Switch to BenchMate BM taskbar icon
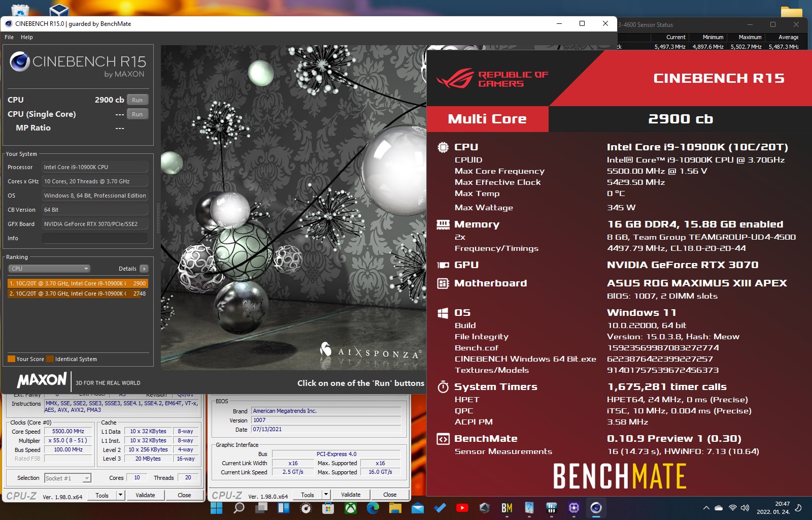The image size is (812, 520). coord(506,508)
